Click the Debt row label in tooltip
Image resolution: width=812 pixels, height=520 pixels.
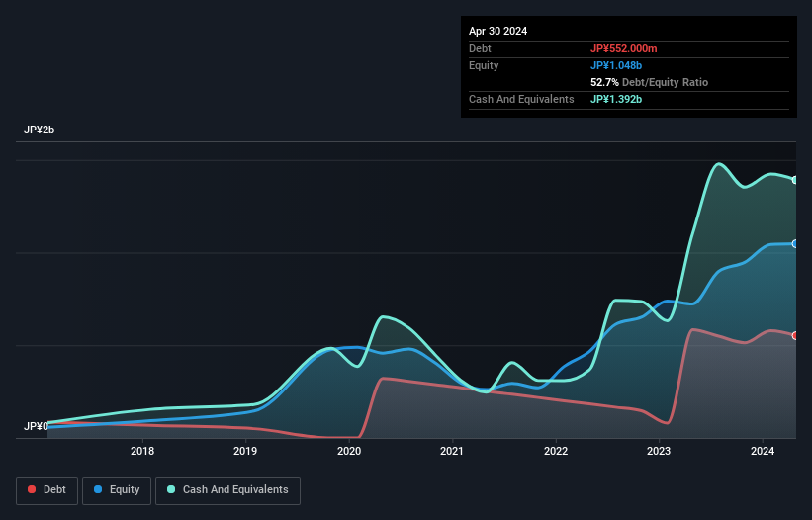click(x=480, y=48)
